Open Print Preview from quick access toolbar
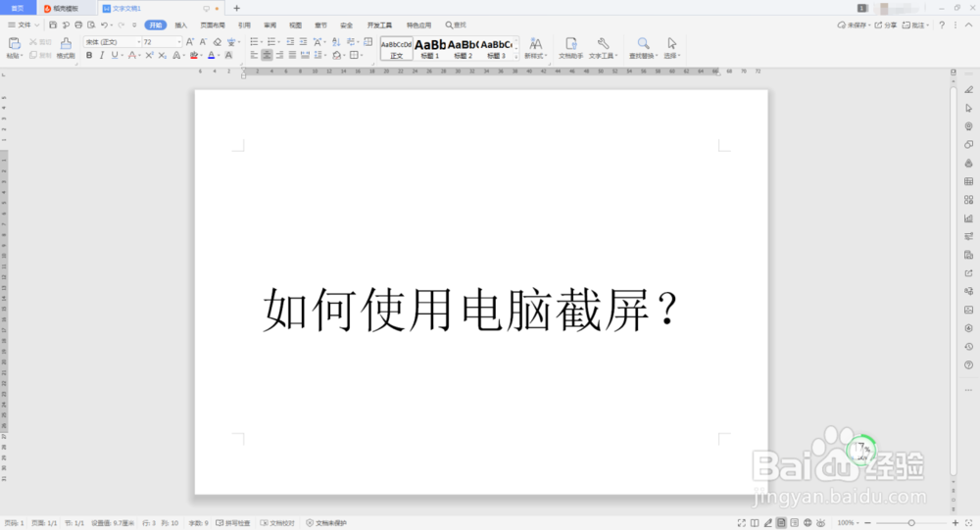The height and width of the screenshot is (530, 980). [91, 25]
